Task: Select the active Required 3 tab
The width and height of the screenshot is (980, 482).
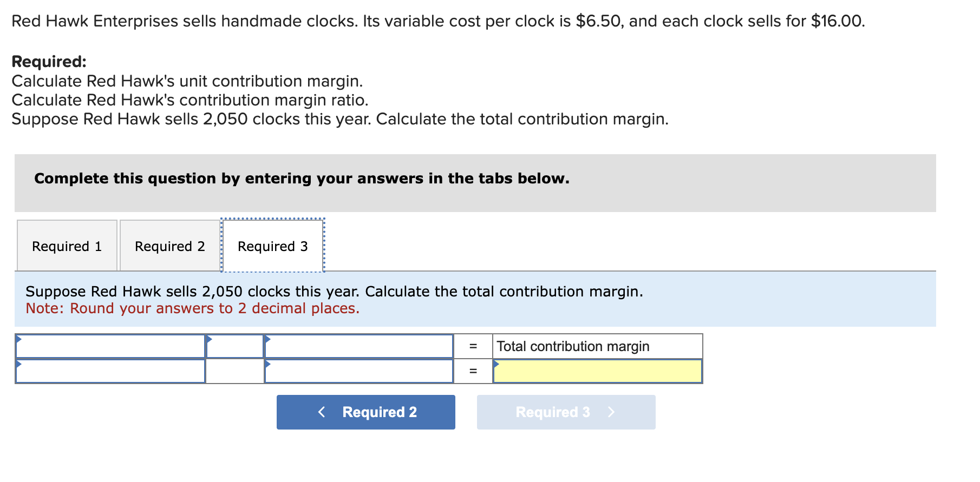Action: [272, 246]
